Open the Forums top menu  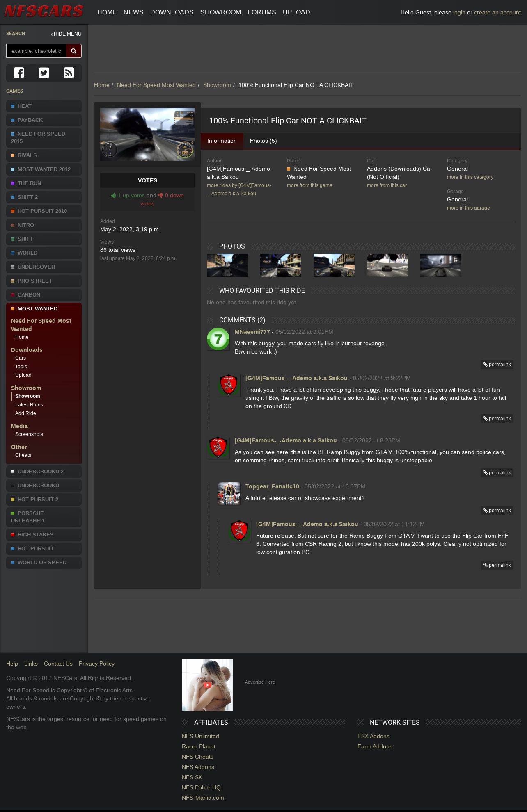point(261,12)
